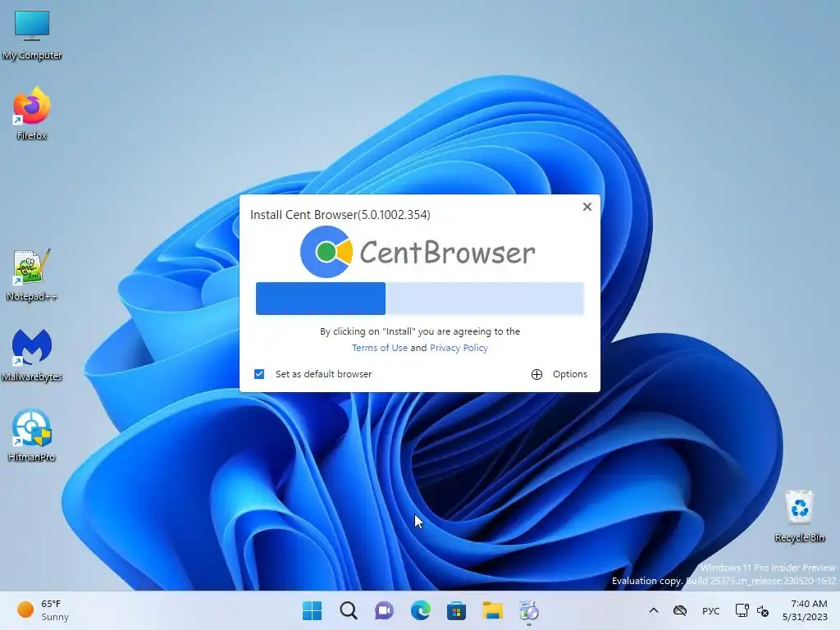Screen dimensions: 840x630
Task: Show hidden system tray icons
Action: (x=654, y=610)
